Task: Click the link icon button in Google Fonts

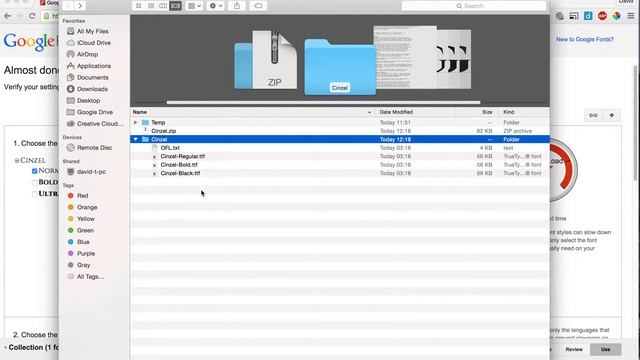Action: tap(593, 116)
